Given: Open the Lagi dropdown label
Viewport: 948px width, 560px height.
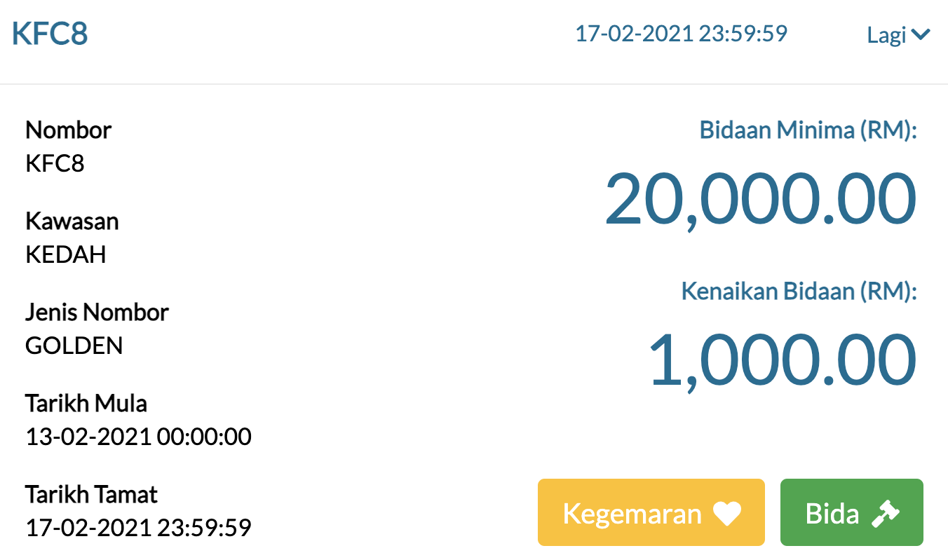Looking at the screenshot, I should pos(887,34).
